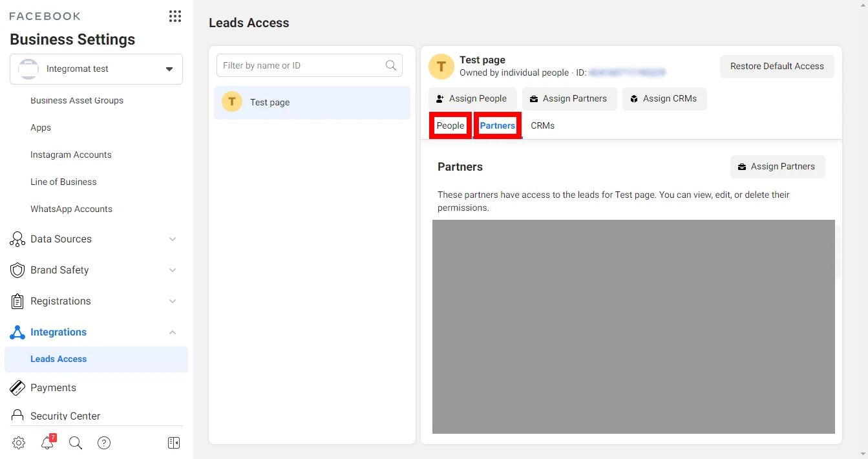Click the Test page avatar in header
This screenshot has height=459, width=868.
(x=441, y=66)
